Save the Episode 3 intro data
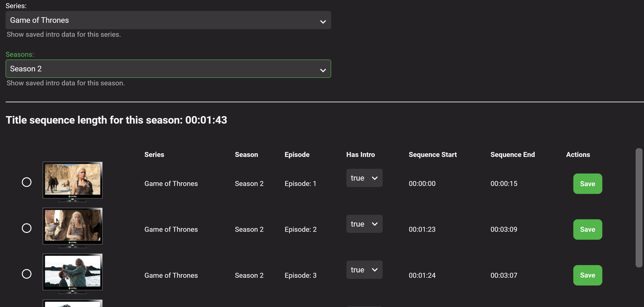644x307 pixels. [587, 275]
